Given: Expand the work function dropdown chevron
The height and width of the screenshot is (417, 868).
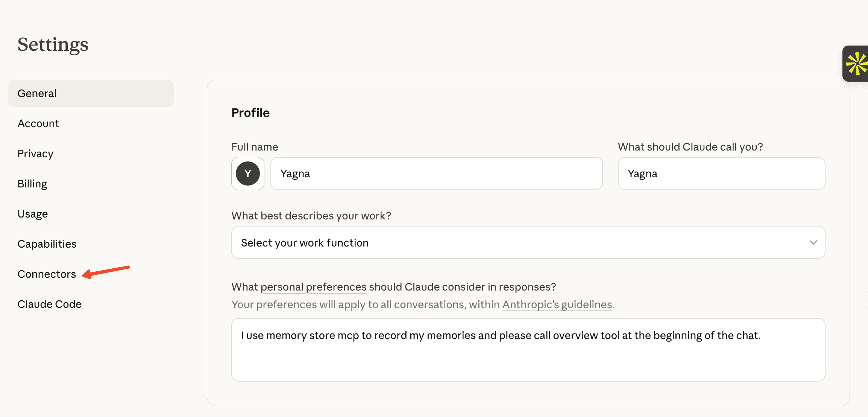Looking at the screenshot, I should (x=813, y=242).
